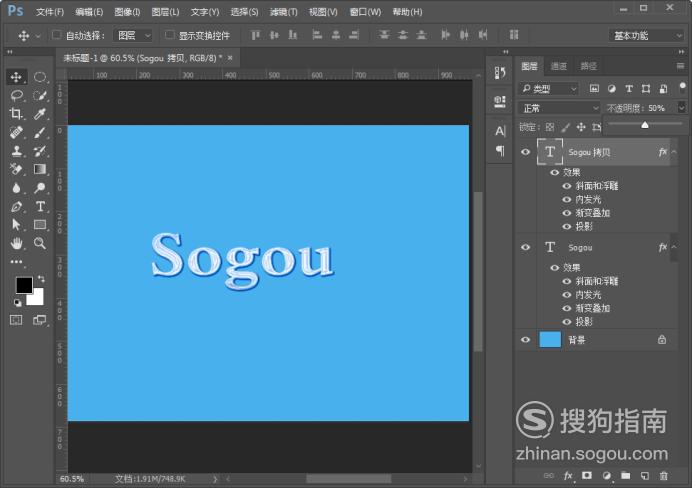Select the Healing Brush tool

coord(16,132)
